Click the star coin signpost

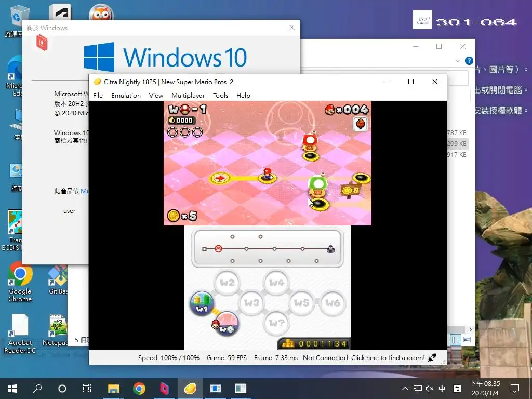pos(350,190)
